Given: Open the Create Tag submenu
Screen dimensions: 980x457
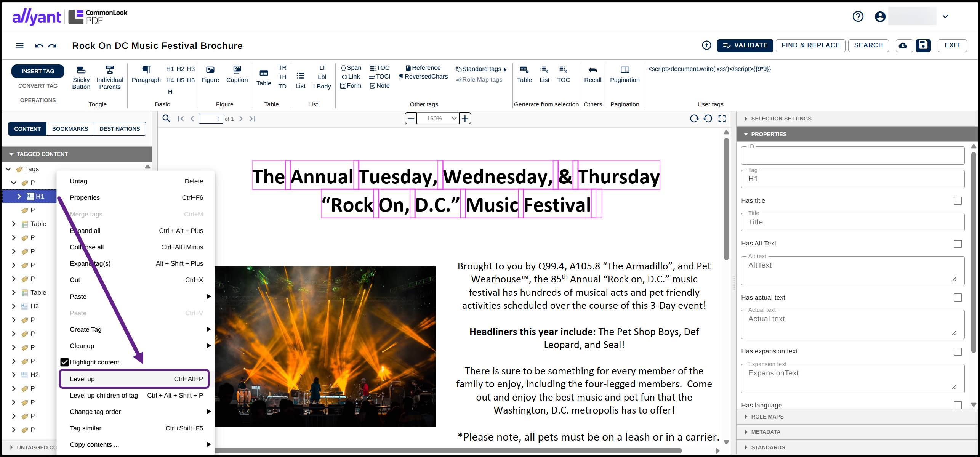Looking at the screenshot, I should pos(136,329).
